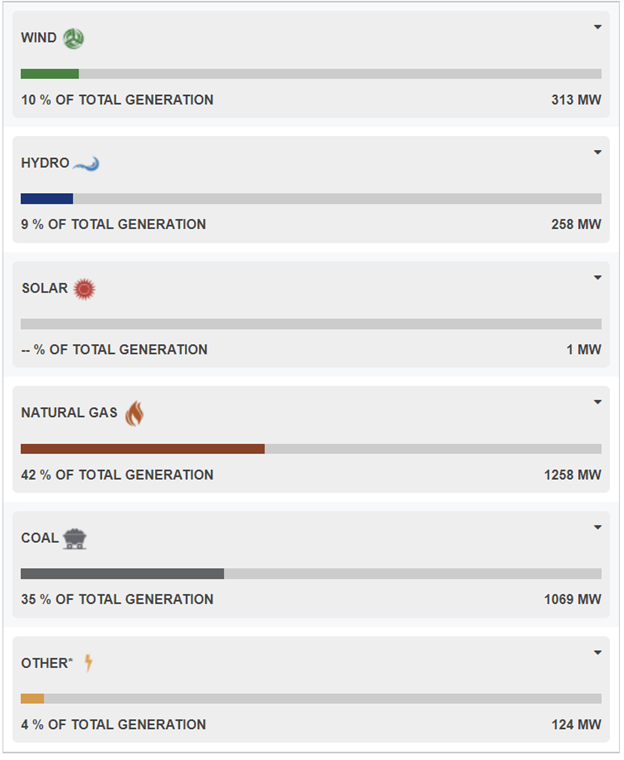
Task: Expand the Hydro panel dropdown arrow
Action: tap(598, 152)
